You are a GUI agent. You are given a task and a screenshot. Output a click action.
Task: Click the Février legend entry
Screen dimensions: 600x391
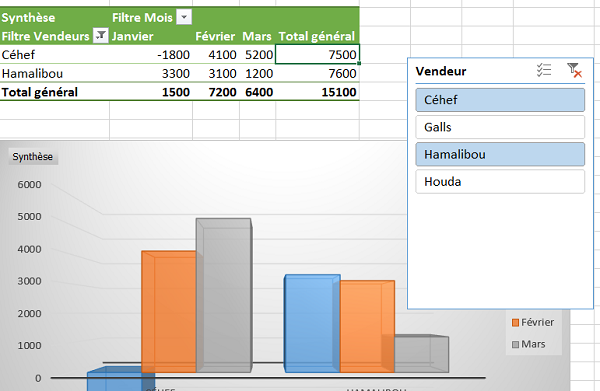[x=533, y=323]
